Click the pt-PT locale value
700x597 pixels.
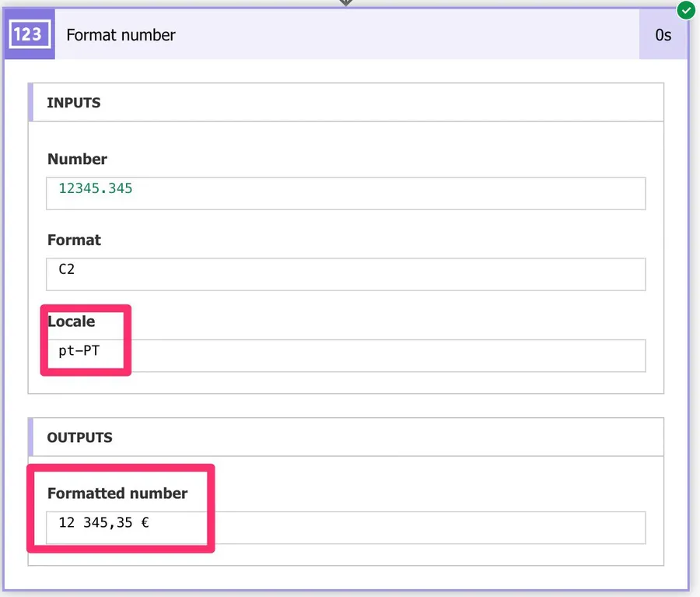click(79, 350)
